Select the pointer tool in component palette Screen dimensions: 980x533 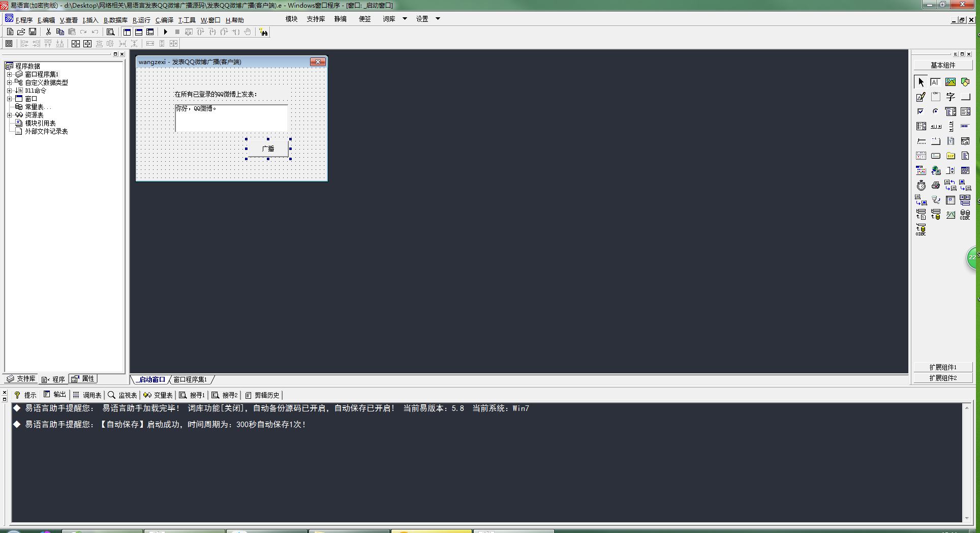(x=921, y=82)
